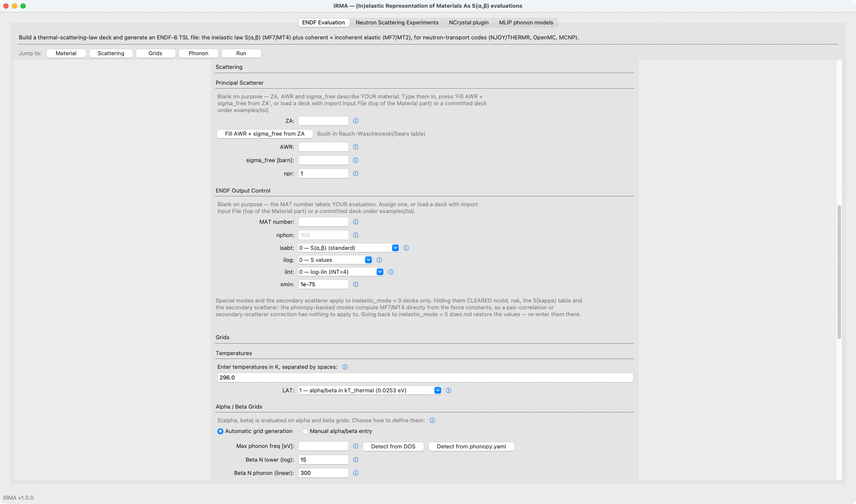Viewport: 856px width, 504px height.
Task: Open the NCrystal plugin tab
Action: pyautogui.click(x=469, y=23)
